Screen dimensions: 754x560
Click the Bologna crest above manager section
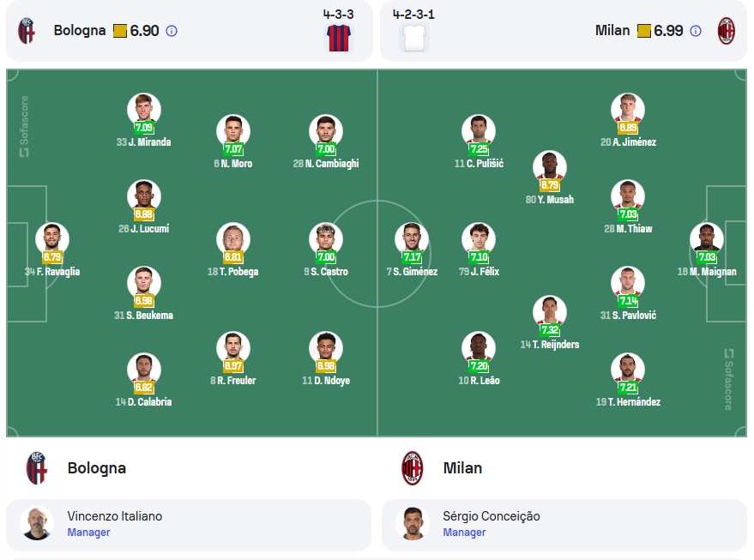click(x=37, y=467)
